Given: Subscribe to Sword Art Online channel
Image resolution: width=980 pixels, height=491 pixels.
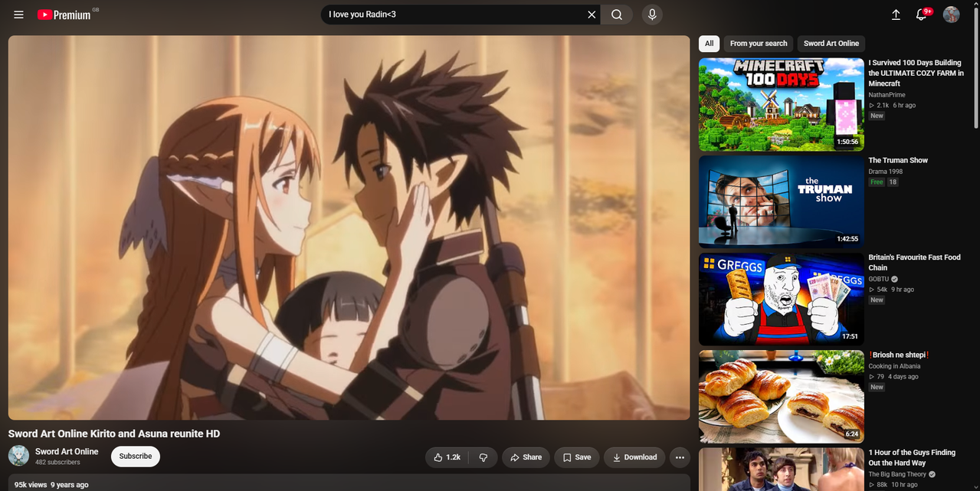Looking at the screenshot, I should (x=136, y=457).
